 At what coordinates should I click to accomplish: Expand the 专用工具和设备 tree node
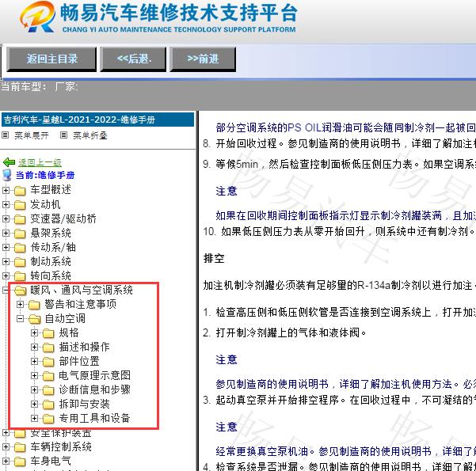pos(34,419)
